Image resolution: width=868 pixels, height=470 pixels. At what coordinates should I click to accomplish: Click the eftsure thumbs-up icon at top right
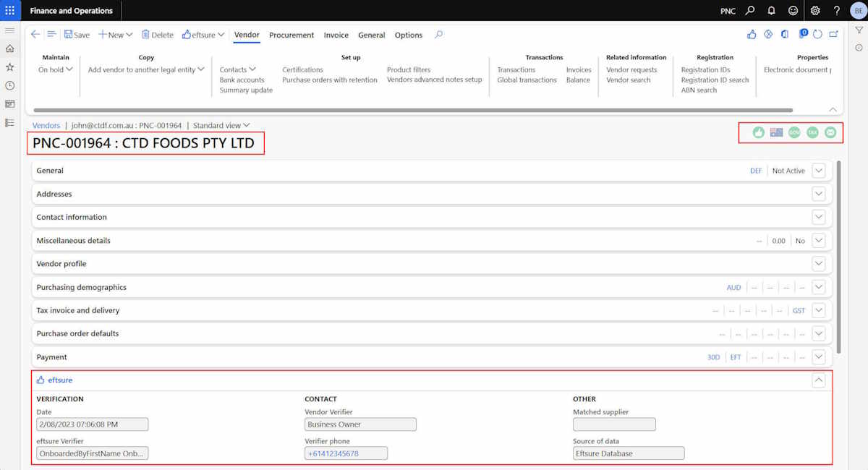(751, 34)
